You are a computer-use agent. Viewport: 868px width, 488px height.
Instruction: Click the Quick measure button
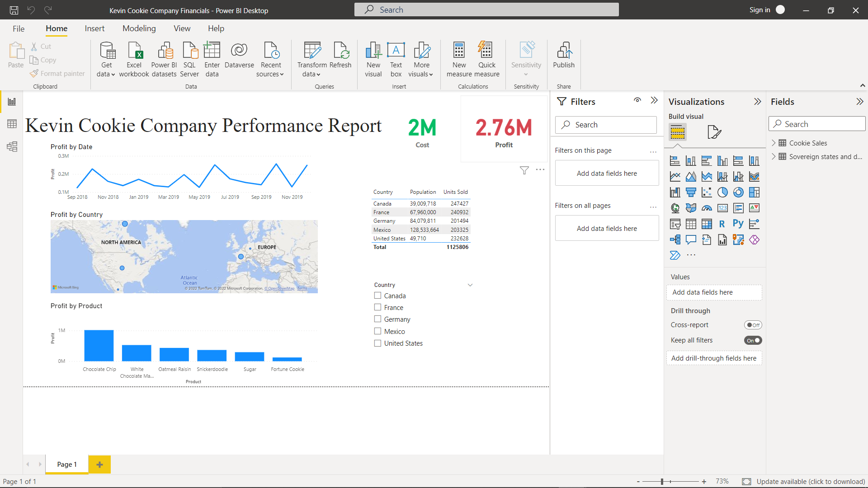[487, 60]
